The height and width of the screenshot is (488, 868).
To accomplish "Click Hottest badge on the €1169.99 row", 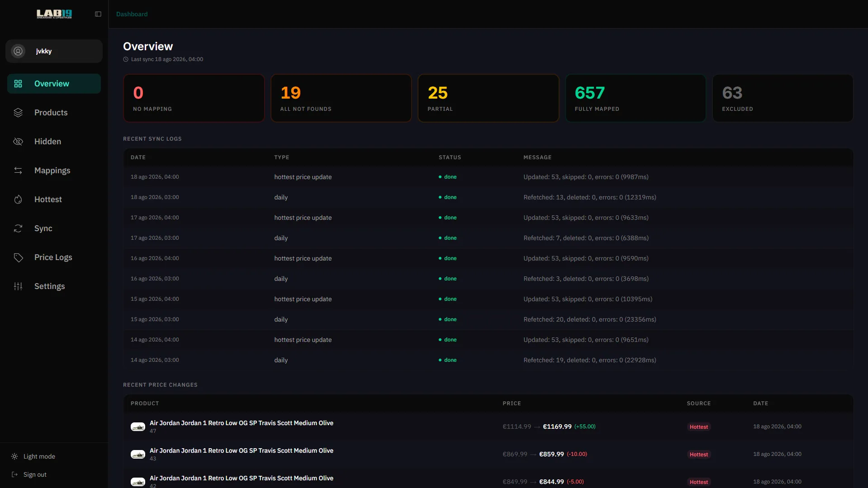I will point(698,427).
